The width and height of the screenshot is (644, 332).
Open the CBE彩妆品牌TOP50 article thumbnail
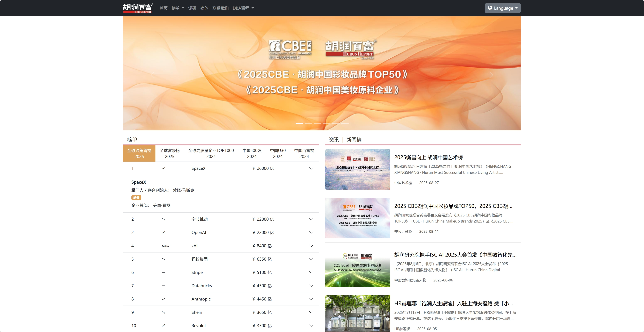(x=357, y=218)
